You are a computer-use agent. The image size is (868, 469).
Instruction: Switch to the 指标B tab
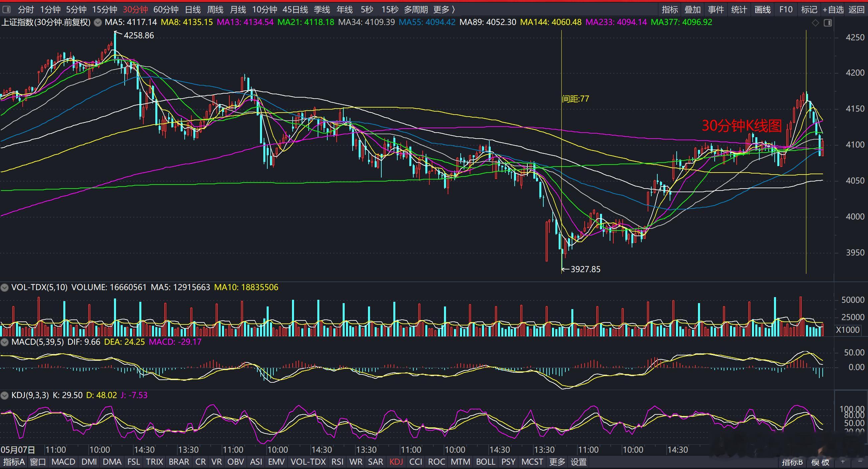pyautogui.click(x=792, y=462)
